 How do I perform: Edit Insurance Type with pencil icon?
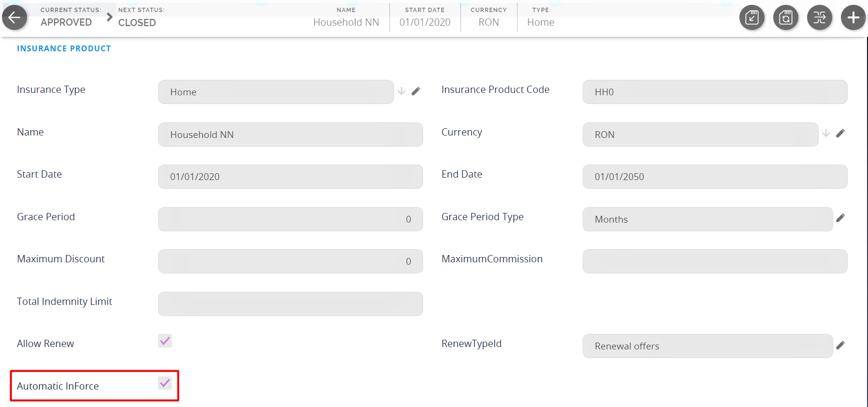pos(416,91)
